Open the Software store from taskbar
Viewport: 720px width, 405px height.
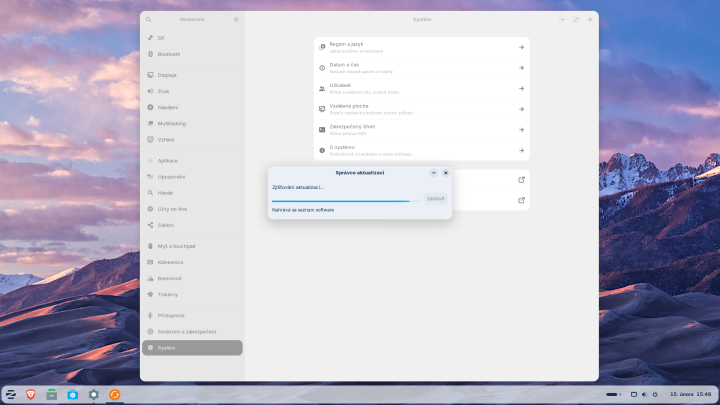(73, 394)
